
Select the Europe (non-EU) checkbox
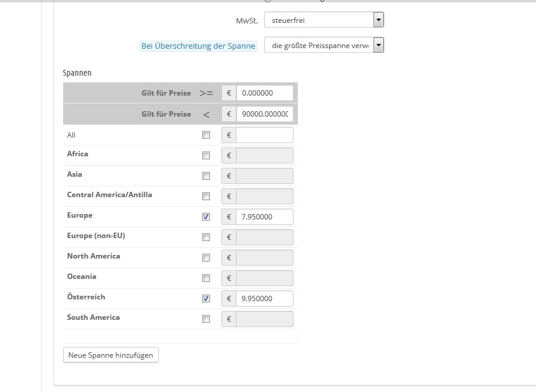(x=206, y=237)
